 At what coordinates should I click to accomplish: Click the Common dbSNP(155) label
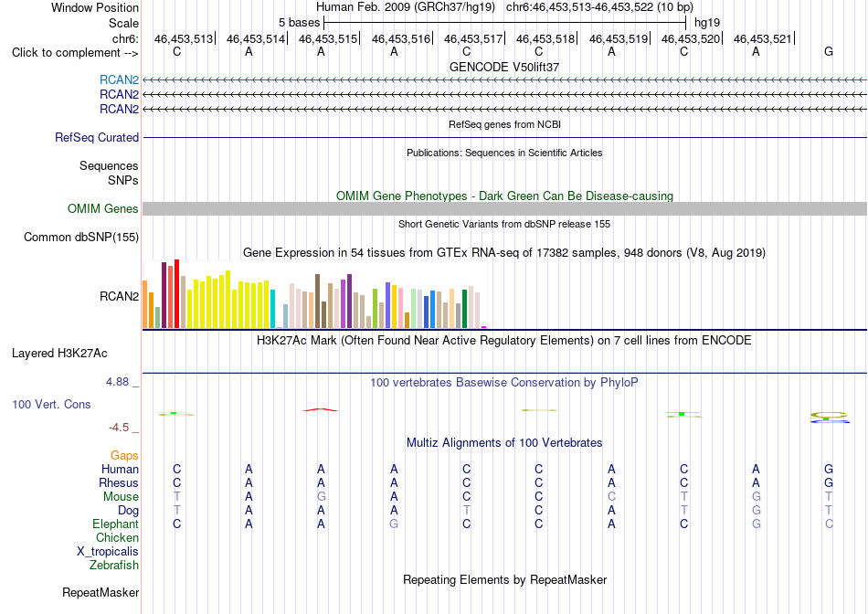tap(81, 237)
